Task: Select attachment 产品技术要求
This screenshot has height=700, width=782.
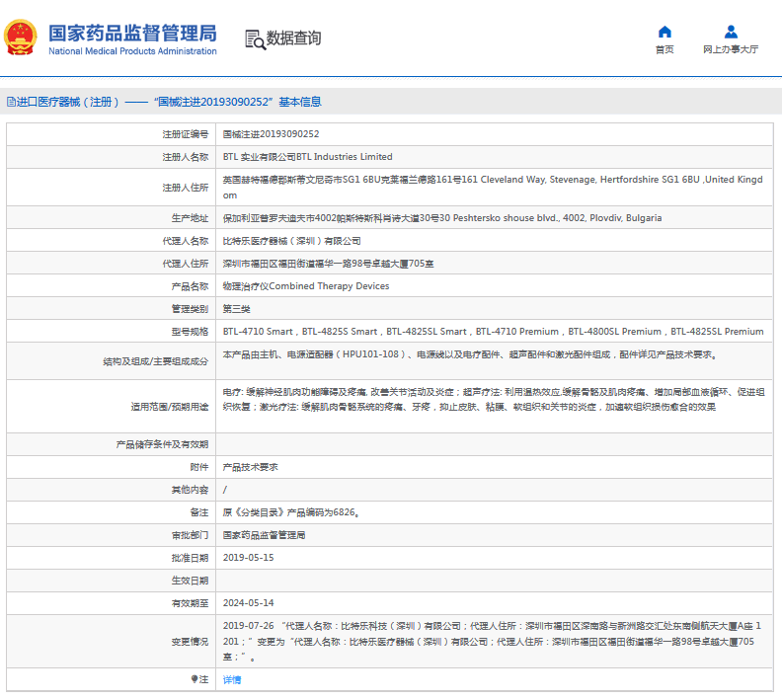Action: pos(251,467)
